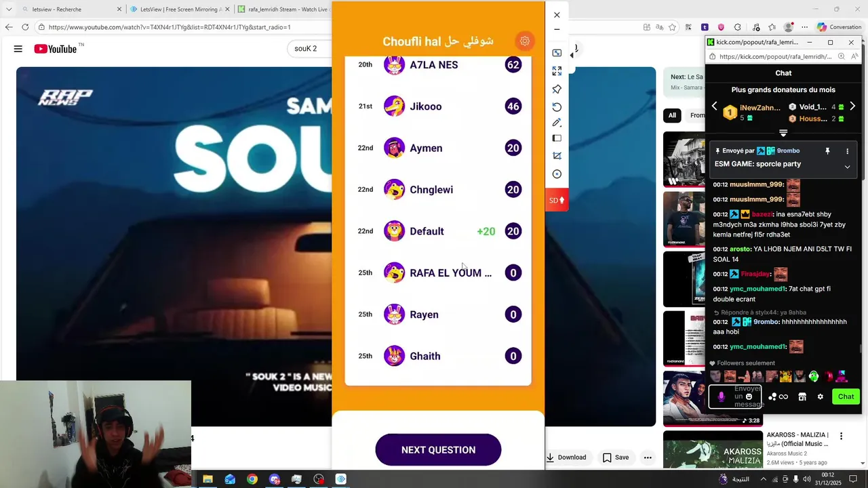The width and height of the screenshot is (868, 488).
Task: Open the emoji picker in Kick chat
Action: tap(749, 396)
